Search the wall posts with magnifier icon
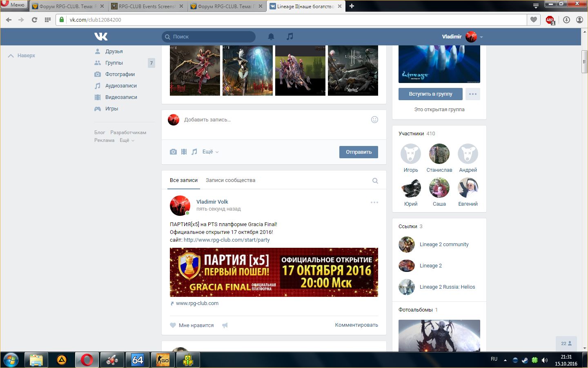 pyautogui.click(x=375, y=181)
